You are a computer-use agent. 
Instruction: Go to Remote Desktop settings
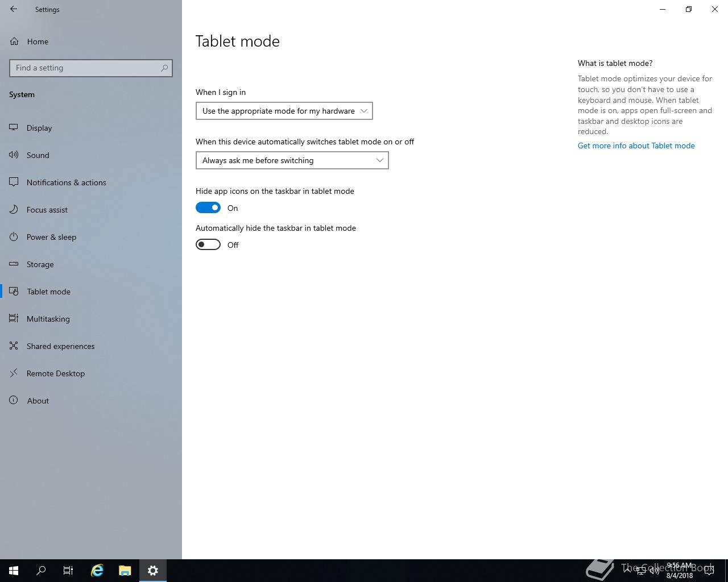click(91, 373)
